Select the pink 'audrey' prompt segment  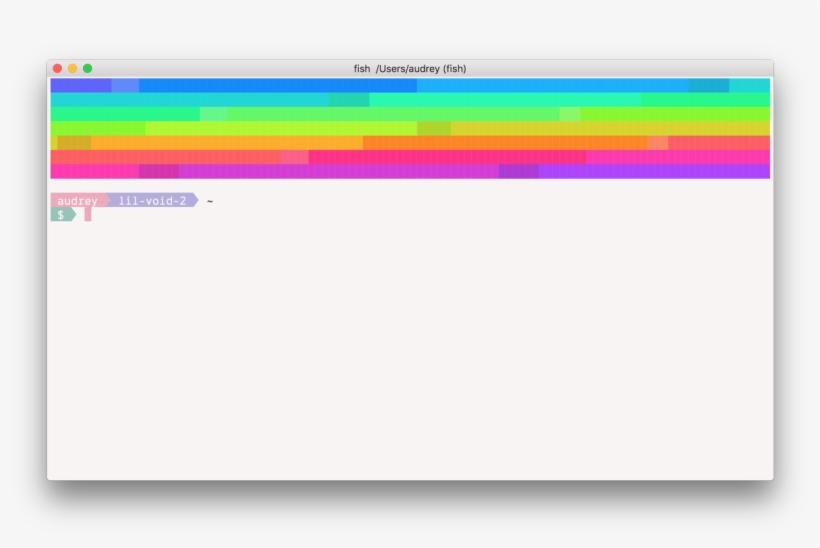click(x=77, y=200)
